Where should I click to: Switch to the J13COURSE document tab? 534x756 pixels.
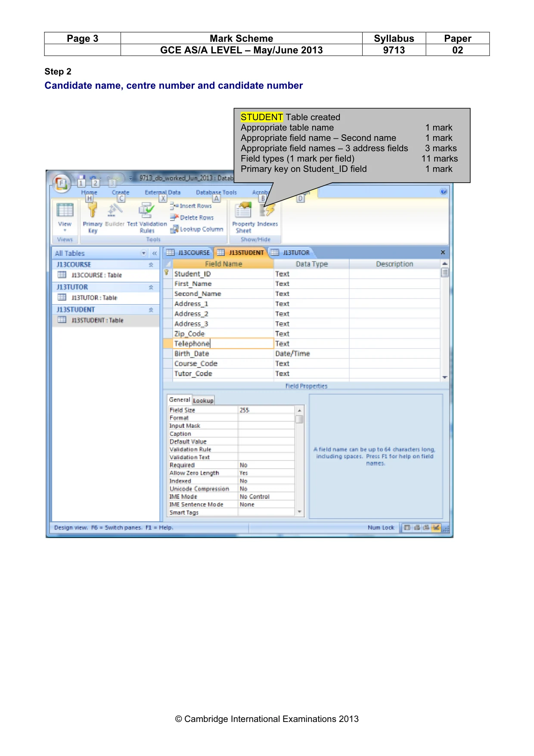(189, 252)
